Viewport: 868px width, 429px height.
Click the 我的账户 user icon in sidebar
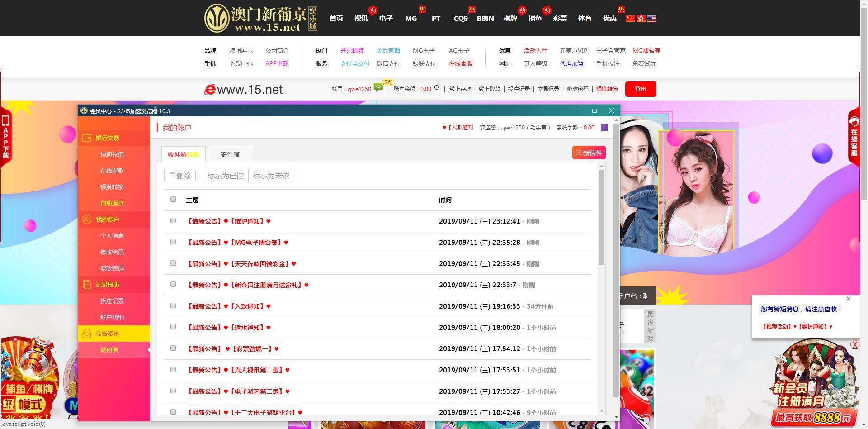[x=87, y=219]
